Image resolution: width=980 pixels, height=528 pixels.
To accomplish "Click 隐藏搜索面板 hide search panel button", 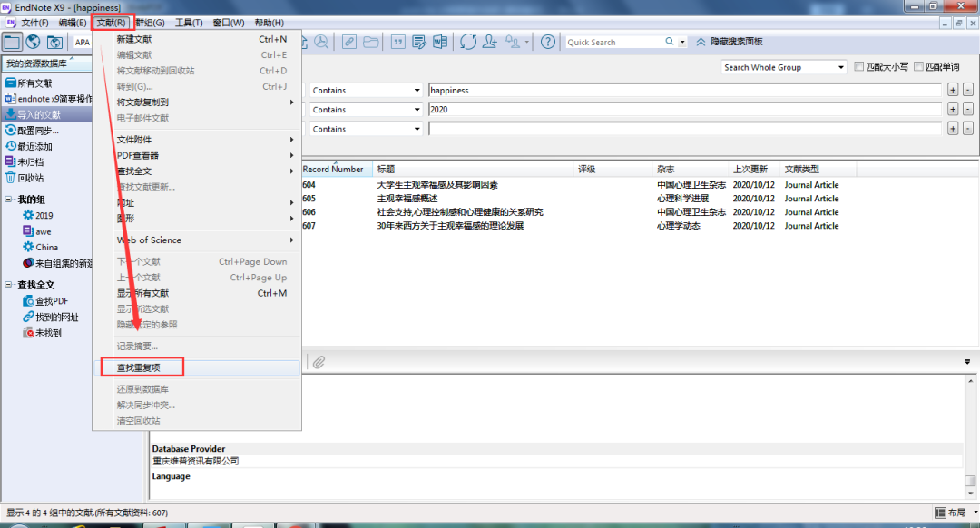I will tap(729, 42).
